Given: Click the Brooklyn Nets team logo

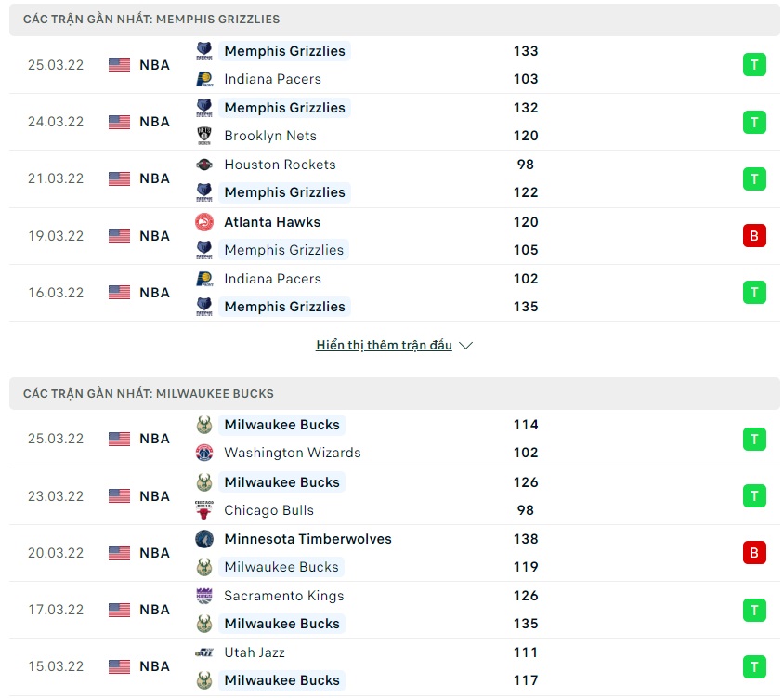Looking at the screenshot, I should pyautogui.click(x=204, y=136).
